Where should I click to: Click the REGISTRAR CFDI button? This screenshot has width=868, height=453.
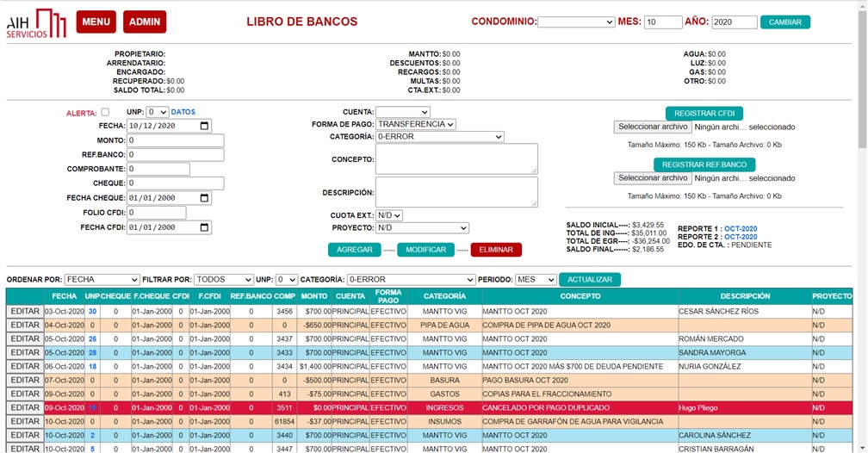[x=704, y=113]
